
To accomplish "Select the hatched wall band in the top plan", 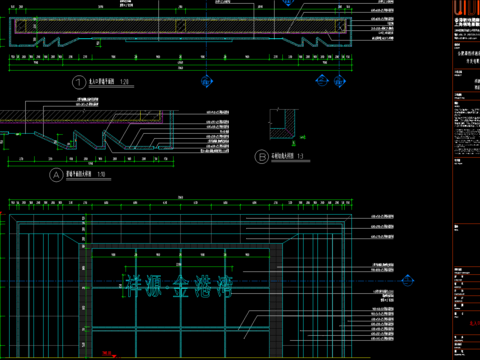I will point(180,26).
